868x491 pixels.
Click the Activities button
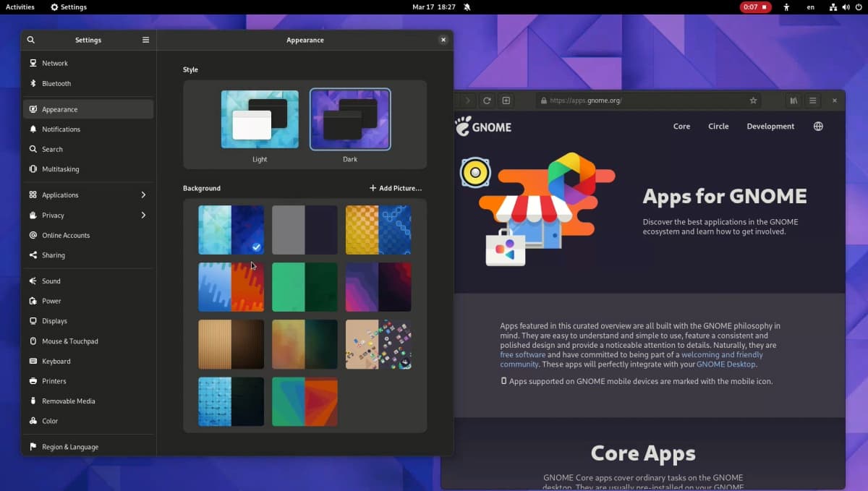coord(20,7)
